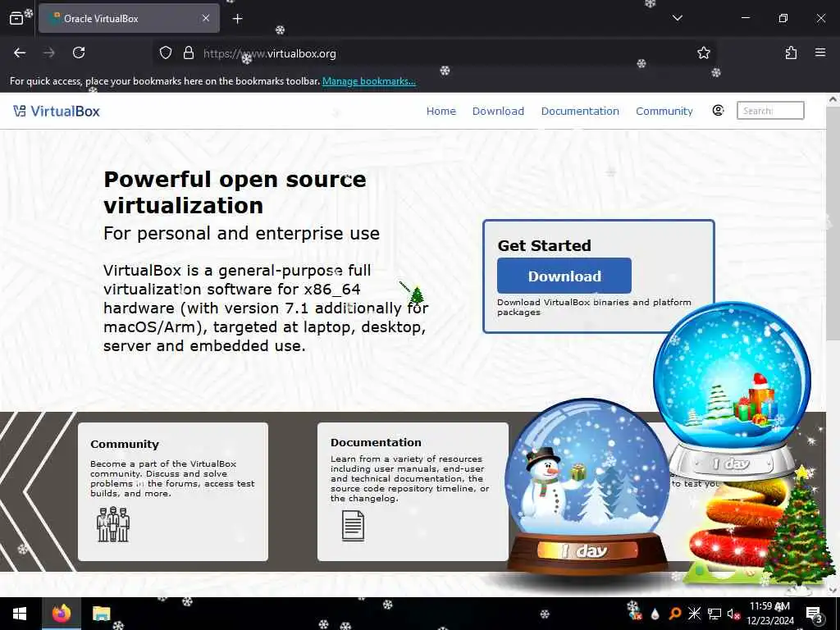Open the notification center icon
Viewport: 840px width, 630px height.
click(814, 614)
